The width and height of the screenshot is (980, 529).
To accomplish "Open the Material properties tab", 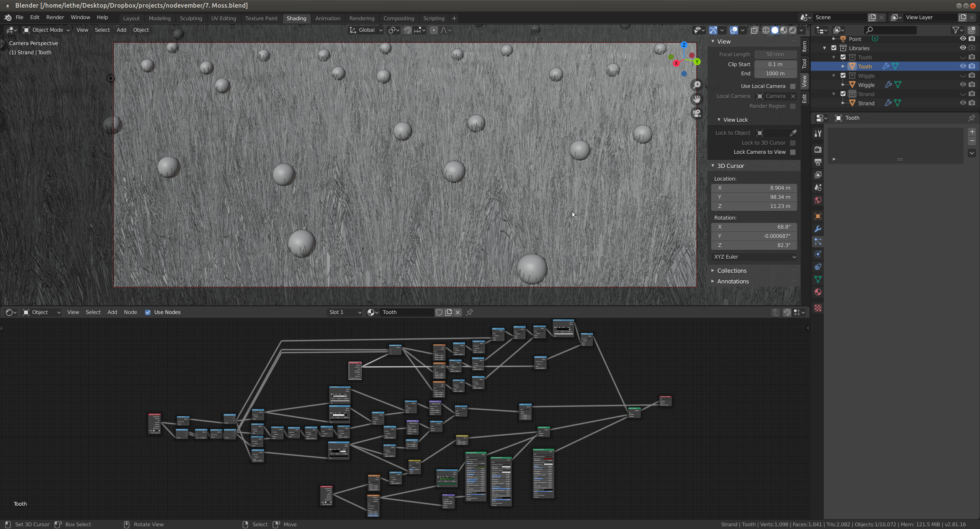I will (818, 292).
